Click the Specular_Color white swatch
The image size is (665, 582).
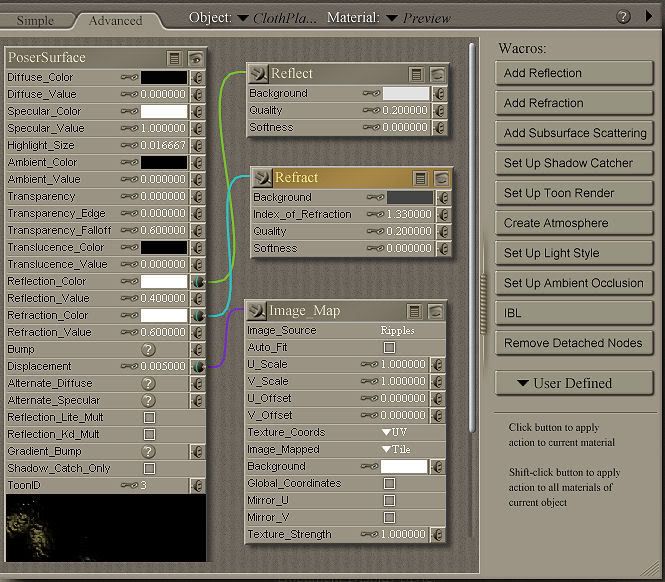163,111
